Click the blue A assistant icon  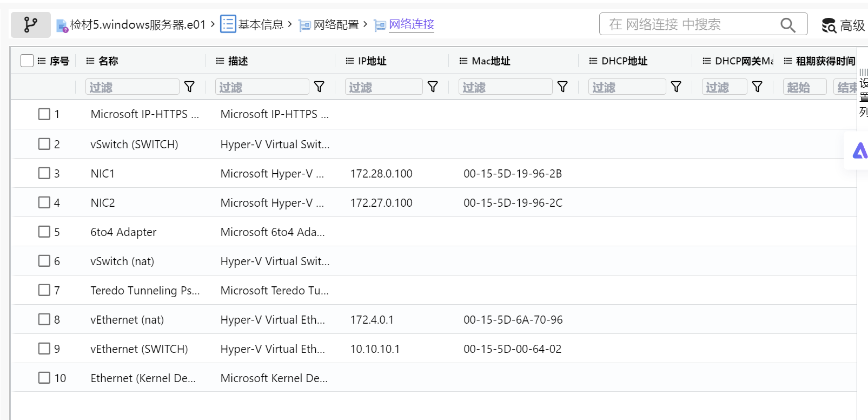[x=860, y=150]
